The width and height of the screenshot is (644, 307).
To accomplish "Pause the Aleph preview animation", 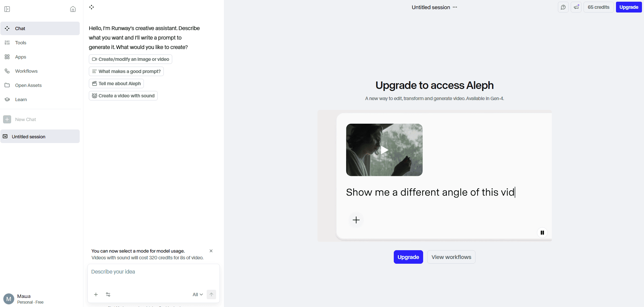I will point(542,233).
